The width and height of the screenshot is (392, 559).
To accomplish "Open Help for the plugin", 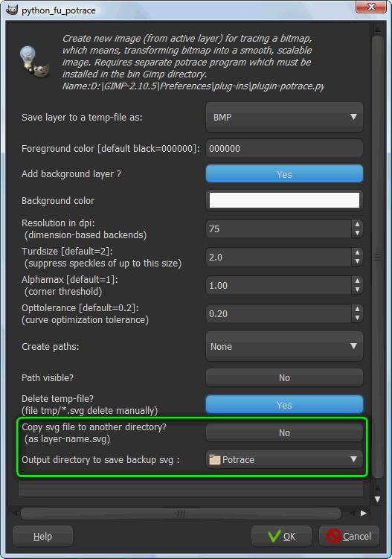I will (x=42, y=536).
